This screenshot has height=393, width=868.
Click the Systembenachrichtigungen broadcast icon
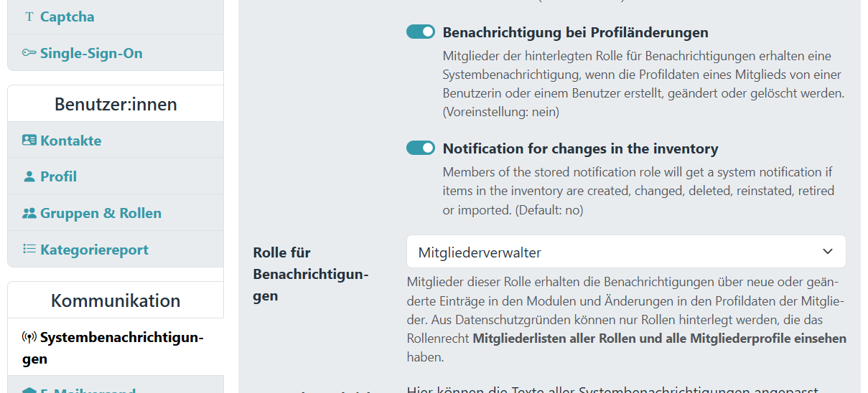(x=29, y=337)
